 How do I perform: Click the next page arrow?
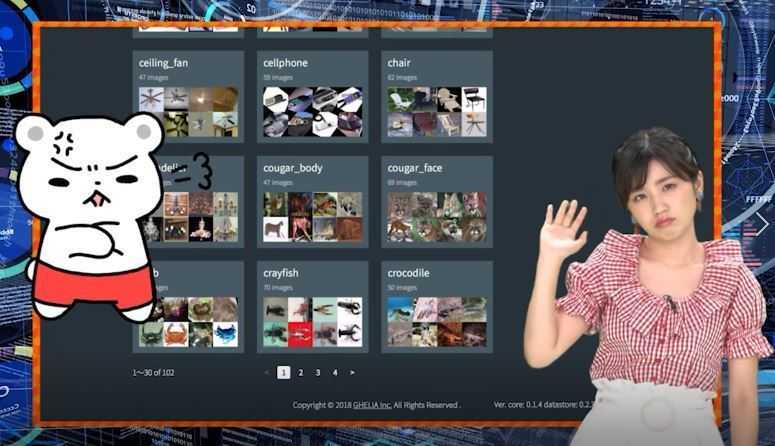click(352, 373)
